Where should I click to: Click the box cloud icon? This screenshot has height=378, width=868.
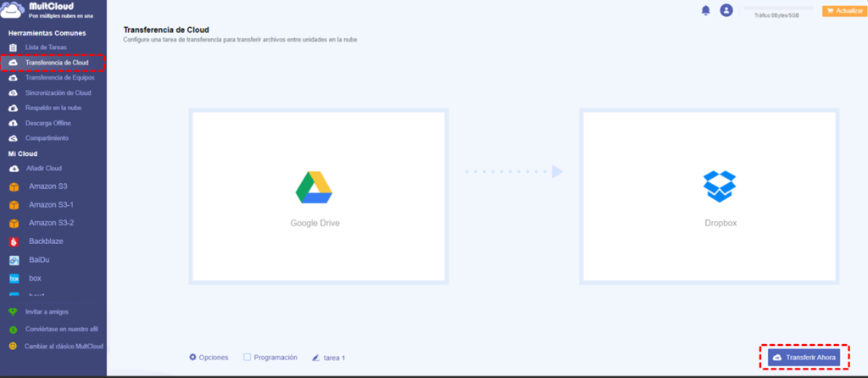click(x=14, y=278)
